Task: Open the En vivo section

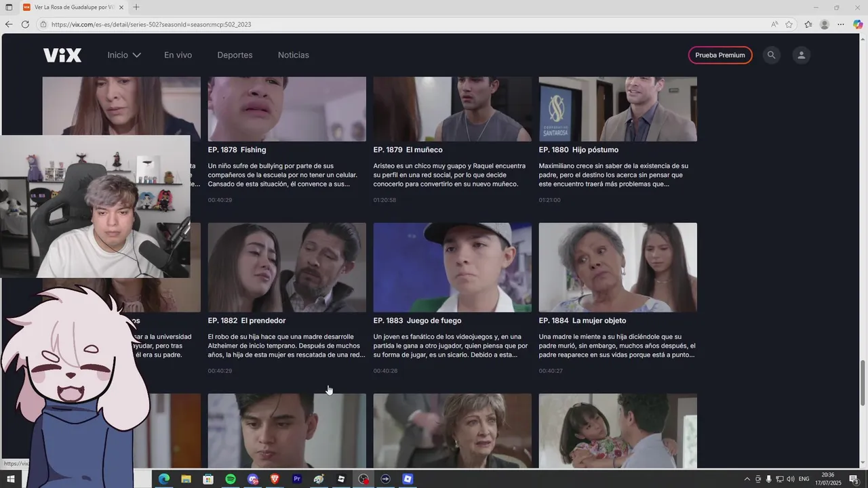Action: 178,55
